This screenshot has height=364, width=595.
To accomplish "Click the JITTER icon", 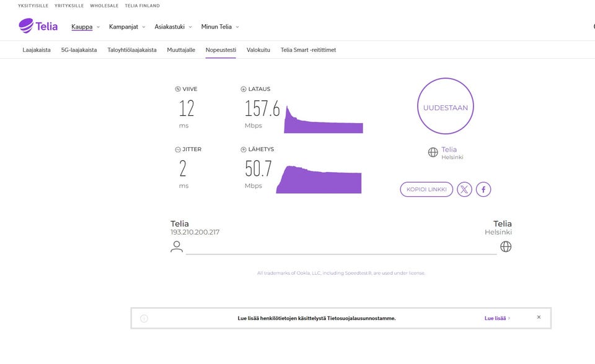I will pyautogui.click(x=178, y=149).
